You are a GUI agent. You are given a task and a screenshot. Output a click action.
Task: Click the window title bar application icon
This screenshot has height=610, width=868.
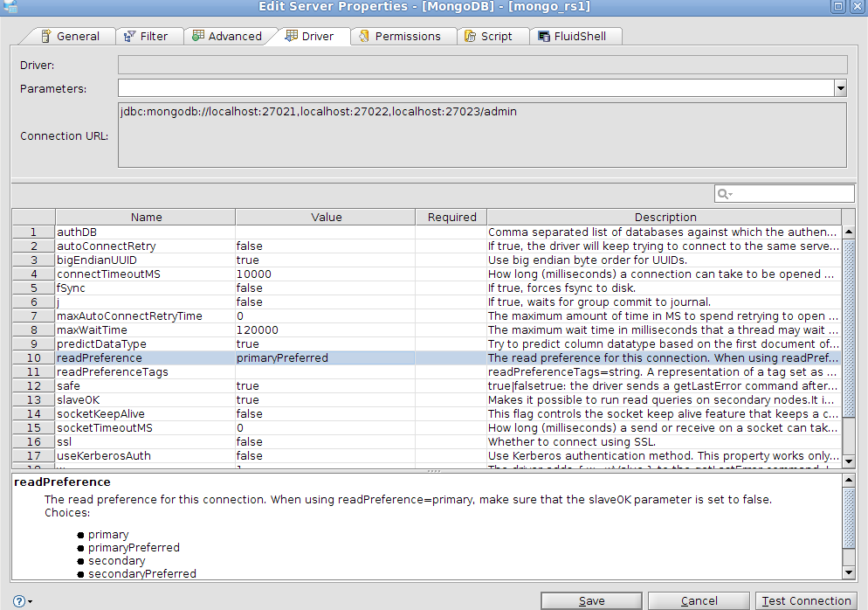click(10, 7)
